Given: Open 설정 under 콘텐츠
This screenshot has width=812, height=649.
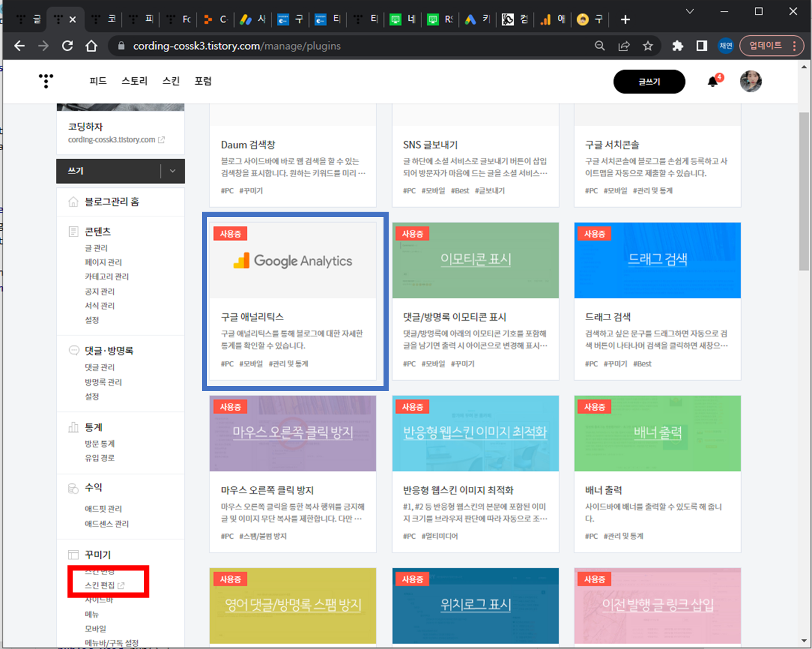Looking at the screenshot, I should [x=92, y=320].
